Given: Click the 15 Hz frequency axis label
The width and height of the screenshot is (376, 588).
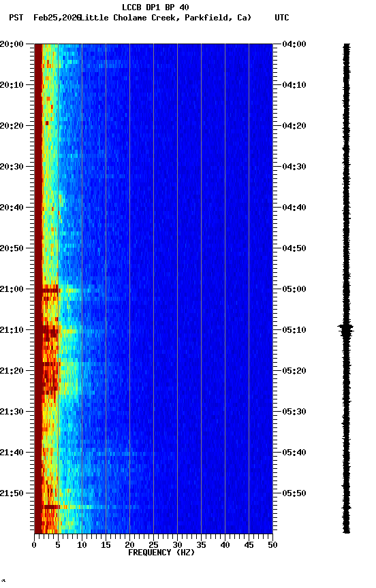Looking at the screenshot, I should point(106,545).
